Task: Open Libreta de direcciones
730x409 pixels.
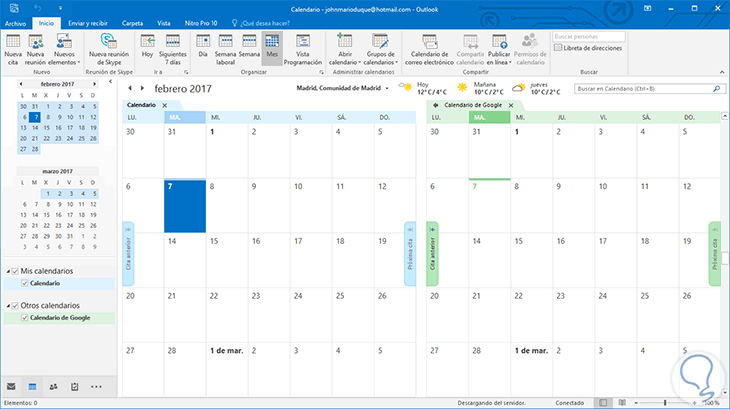Action: point(588,48)
